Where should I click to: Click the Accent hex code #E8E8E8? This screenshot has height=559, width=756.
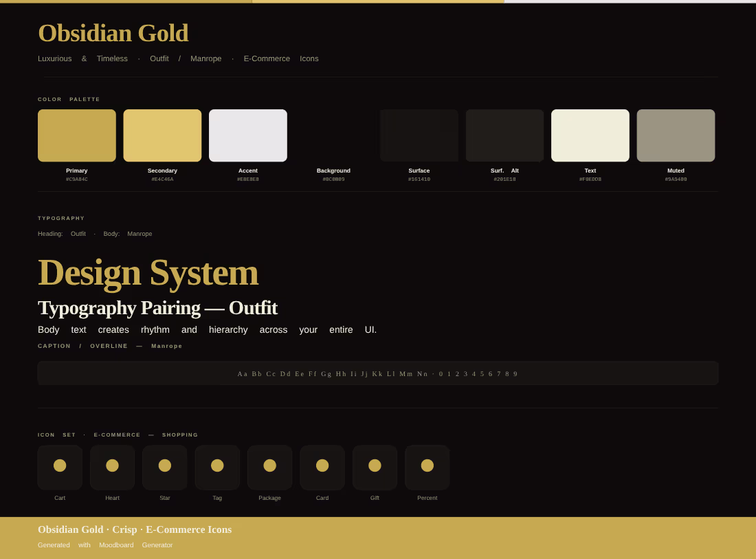(248, 179)
